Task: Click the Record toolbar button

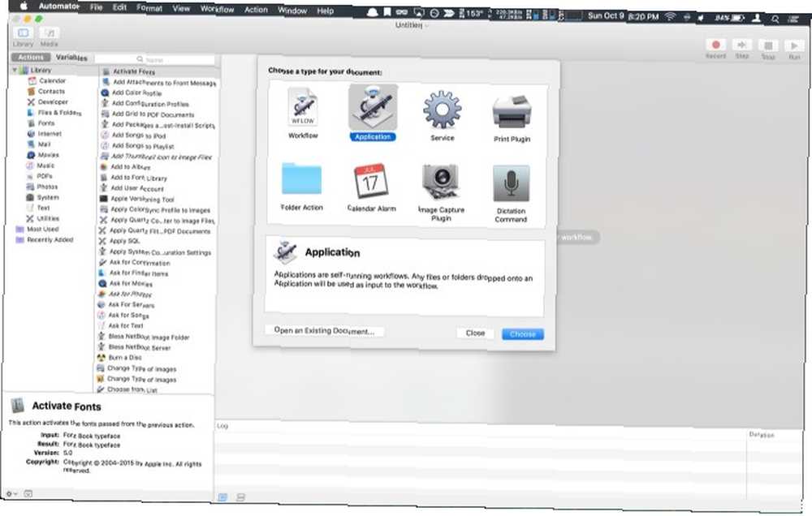Action: (x=715, y=49)
